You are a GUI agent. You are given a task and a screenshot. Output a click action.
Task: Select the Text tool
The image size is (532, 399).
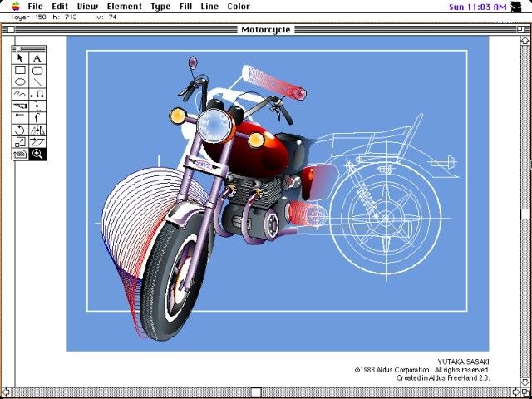click(37, 59)
